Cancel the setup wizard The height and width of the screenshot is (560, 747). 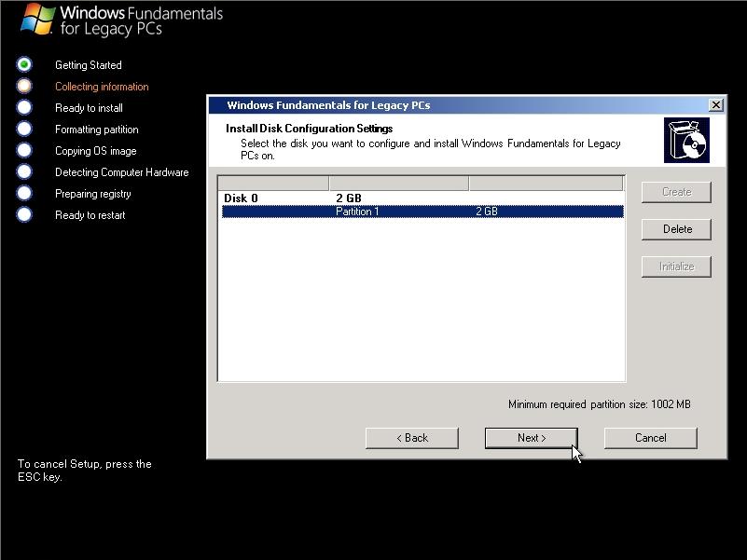click(x=651, y=438)
